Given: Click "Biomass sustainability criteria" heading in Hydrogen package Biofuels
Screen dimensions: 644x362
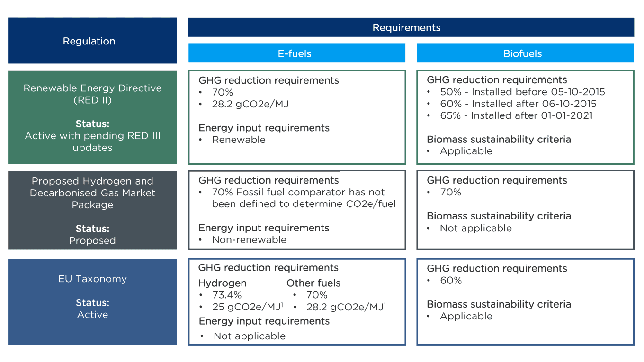Looking at the screenshot, I should point(499,216).
